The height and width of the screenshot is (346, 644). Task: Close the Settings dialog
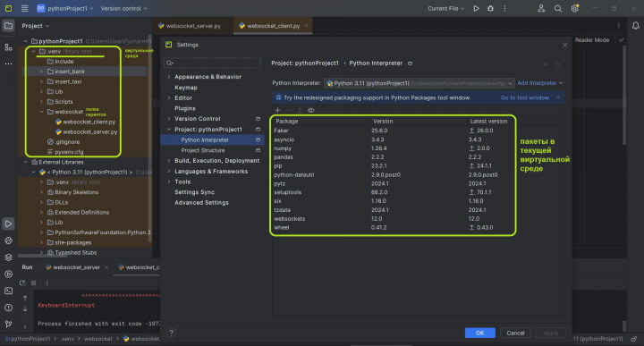[564, 45]
